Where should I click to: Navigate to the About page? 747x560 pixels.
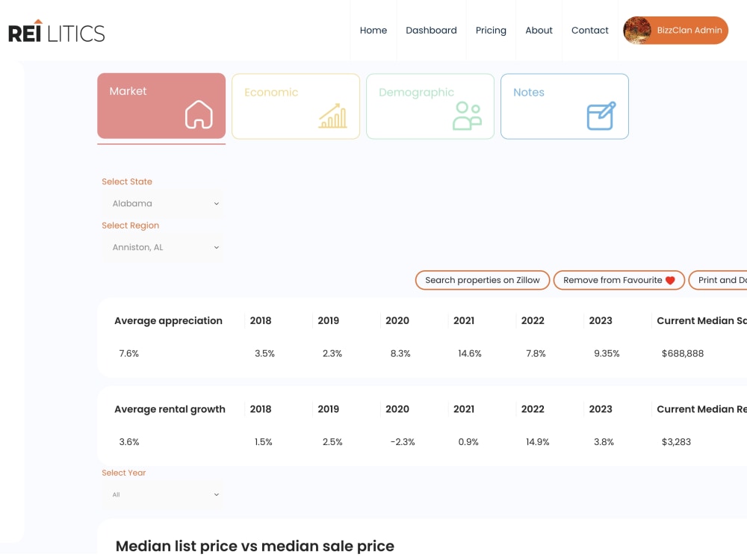point(539,31)
